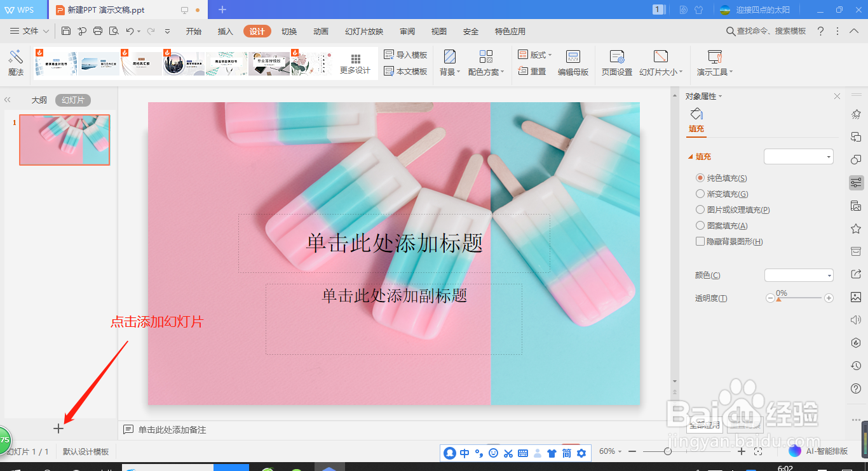Click the subtitle placeholder on slide
This screenshot has width=868, height=471.
[394, 319]
